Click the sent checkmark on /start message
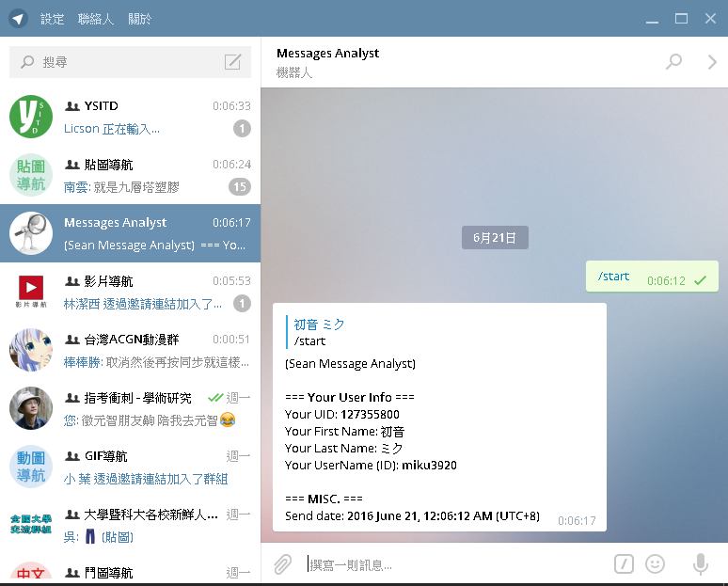 700,280
